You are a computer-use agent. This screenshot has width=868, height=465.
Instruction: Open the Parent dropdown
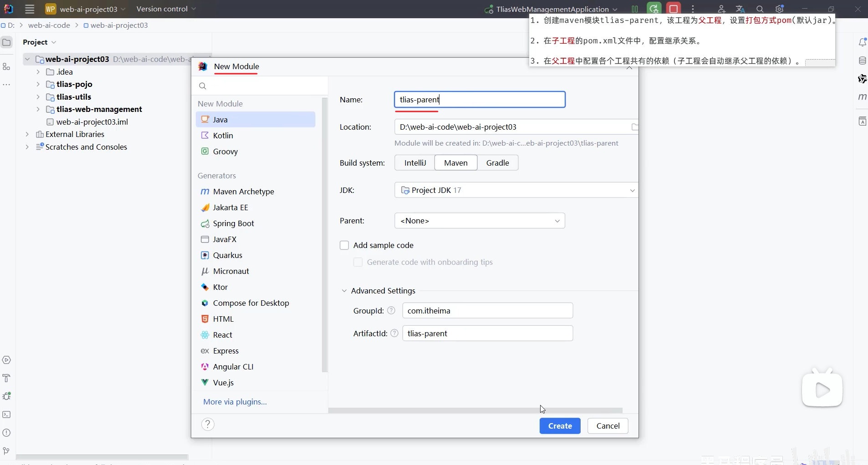(x=480, y=221)
